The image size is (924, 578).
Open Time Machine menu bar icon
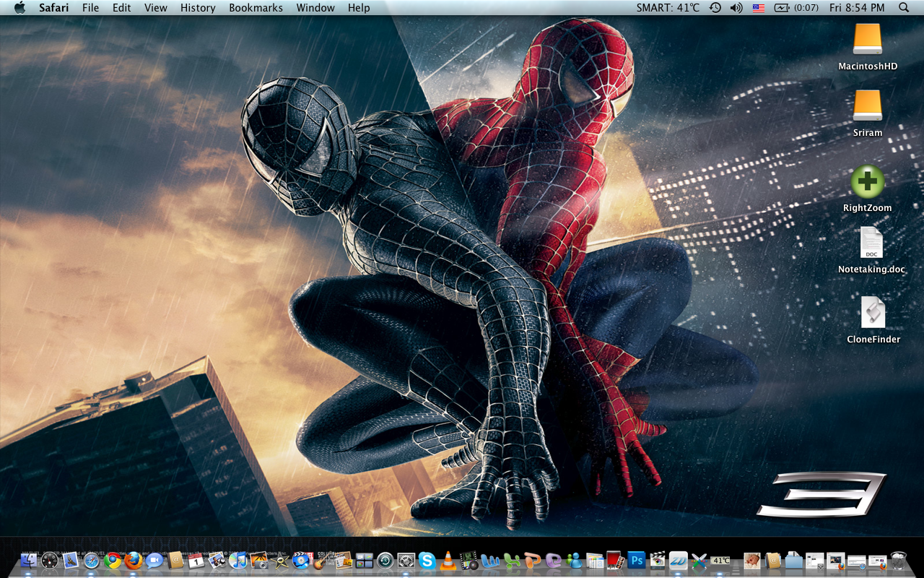[715, 8]
